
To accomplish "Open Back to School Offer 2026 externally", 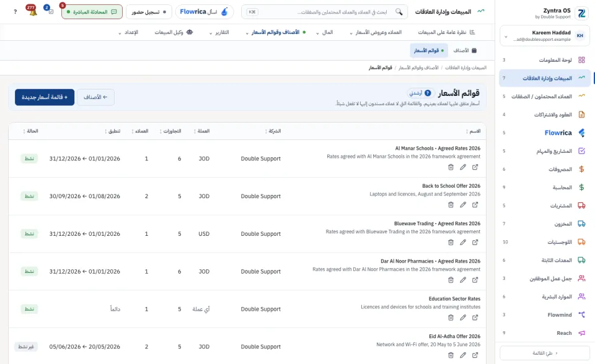I will [x=475, y=205].
